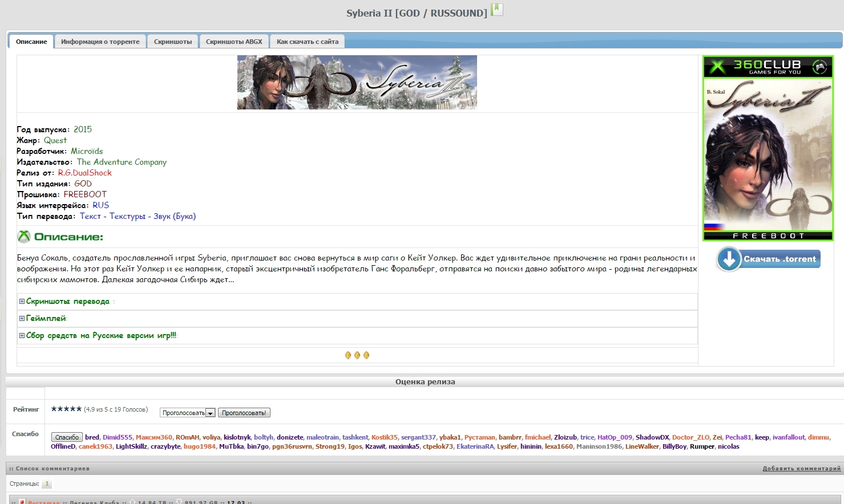This screenshot has height=504, width=844.
Task: Open Kostik35's profile
Action: coord(385,437)
